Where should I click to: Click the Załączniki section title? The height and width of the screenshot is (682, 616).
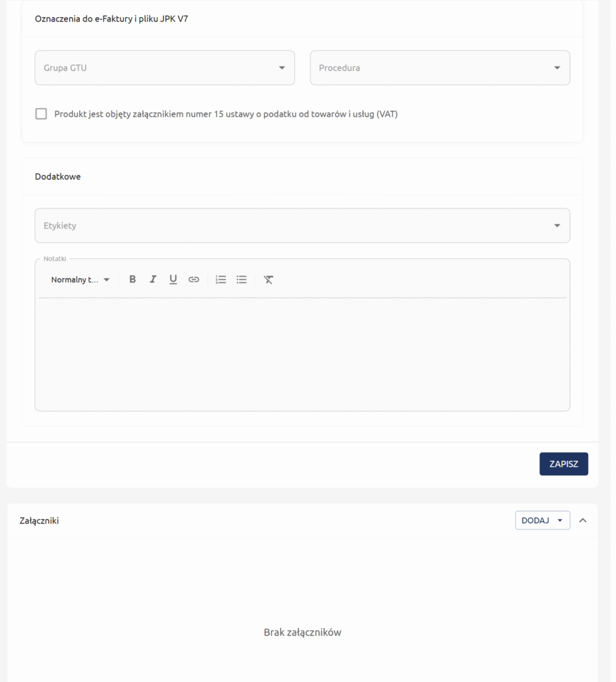(x=39, y=521)
